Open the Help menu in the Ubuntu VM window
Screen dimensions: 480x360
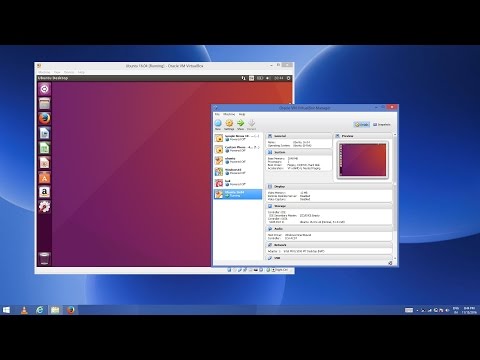pos(81,72)
